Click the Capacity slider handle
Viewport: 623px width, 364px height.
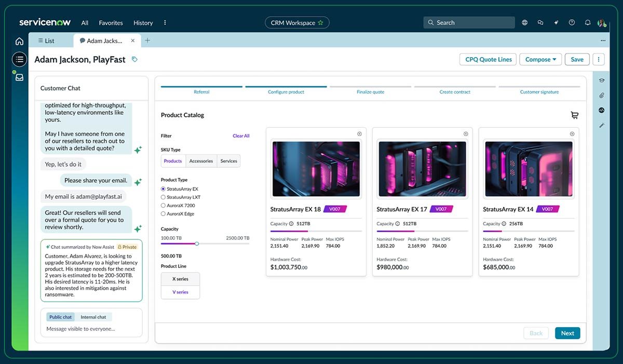[197, 244]
